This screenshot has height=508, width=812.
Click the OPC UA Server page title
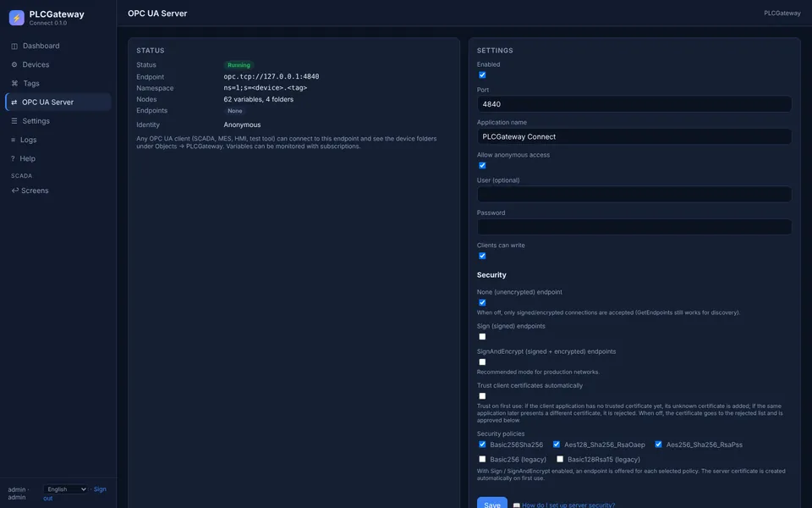[x=157, y=14]
